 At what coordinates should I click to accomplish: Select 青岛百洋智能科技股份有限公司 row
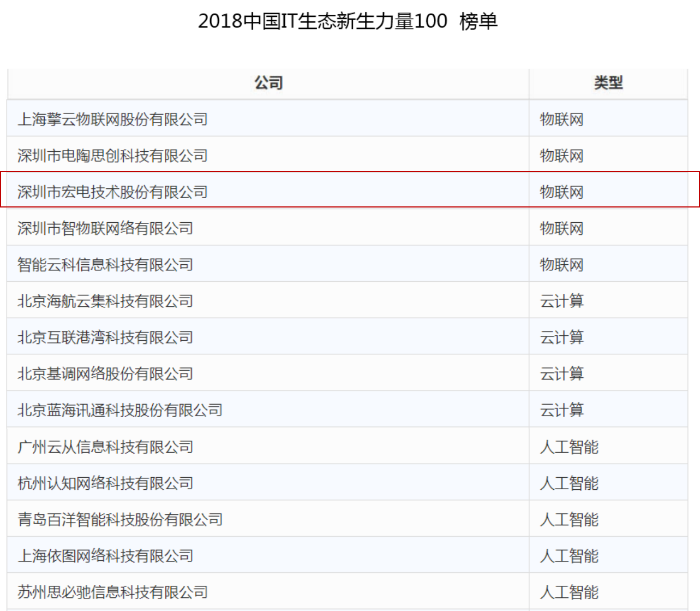120,519
